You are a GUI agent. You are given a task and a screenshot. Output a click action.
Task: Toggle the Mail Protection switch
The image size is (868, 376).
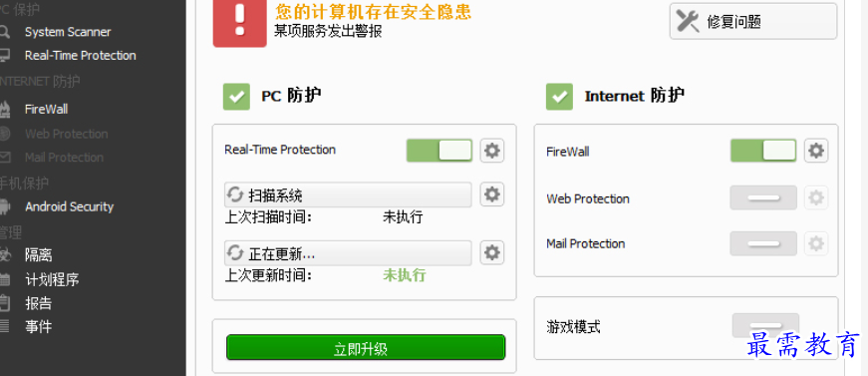click(763, 243)
